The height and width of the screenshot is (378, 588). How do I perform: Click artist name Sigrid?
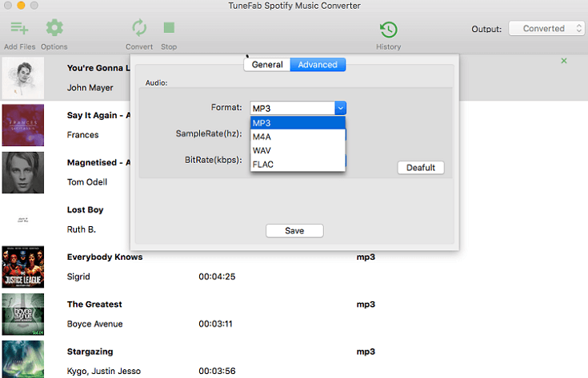(78, 277)
